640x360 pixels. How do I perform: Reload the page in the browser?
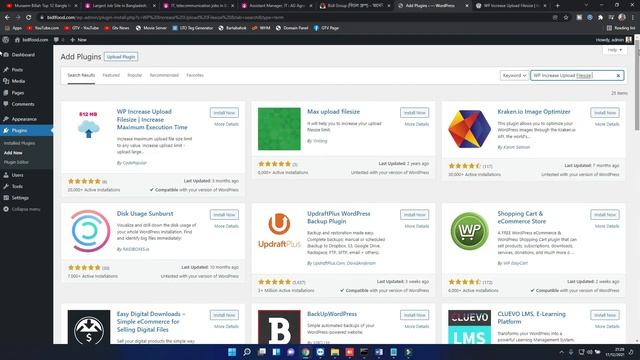pos(28,18)
